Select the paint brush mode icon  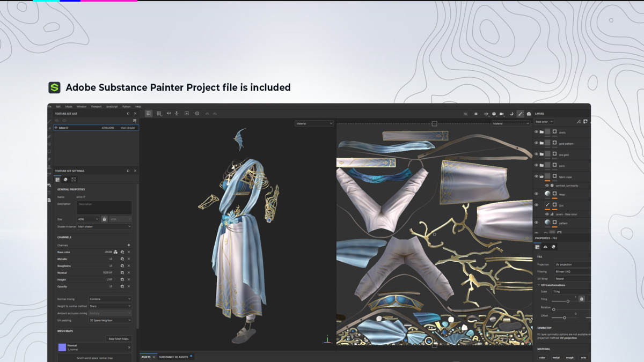point(520,114)
